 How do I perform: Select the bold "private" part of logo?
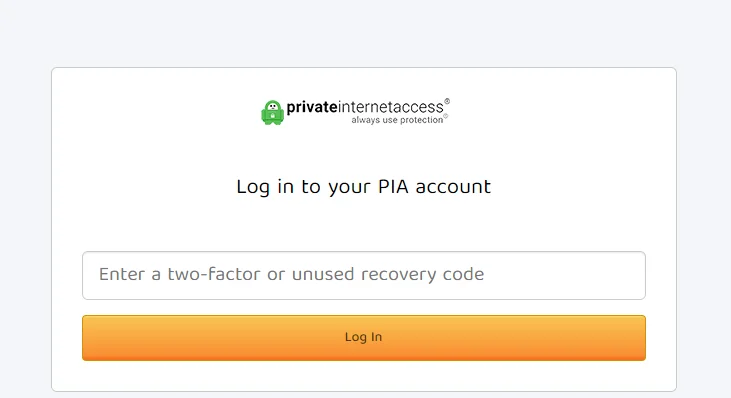(x=311, y=107)
